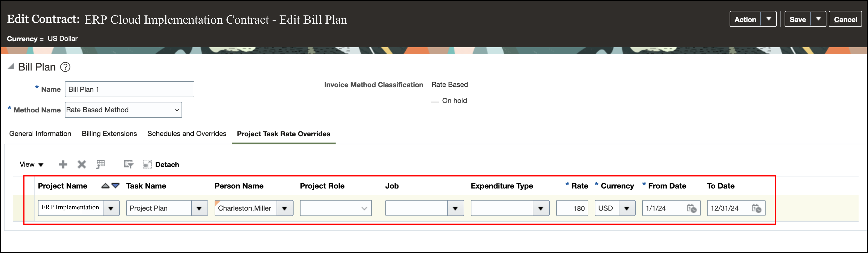The height and width of the screenshot is (253, 868).
Task: Switch to the Billing Extensions tab
Action: pyautogui.click(x=109, y=133)
